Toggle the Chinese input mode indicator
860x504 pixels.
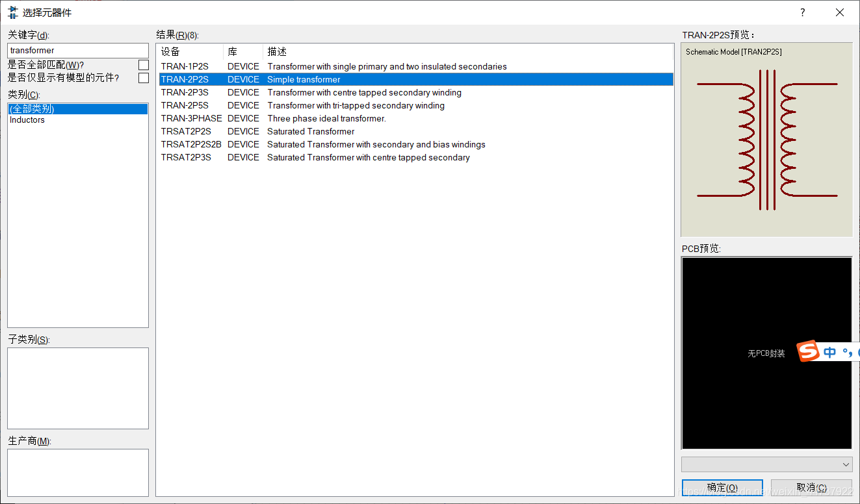click(x=829, y=352)
